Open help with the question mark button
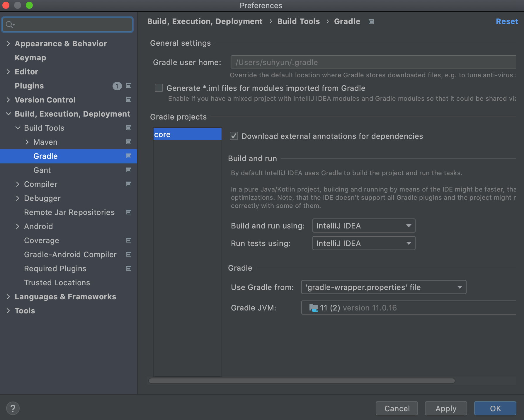This screenshot has height=420, width=524. [13, 408]
